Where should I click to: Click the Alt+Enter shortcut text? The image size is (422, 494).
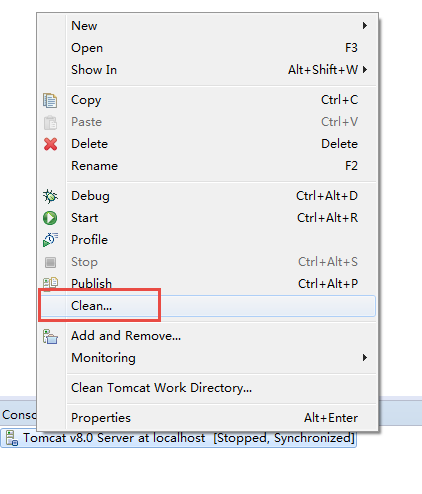point(331,418)
